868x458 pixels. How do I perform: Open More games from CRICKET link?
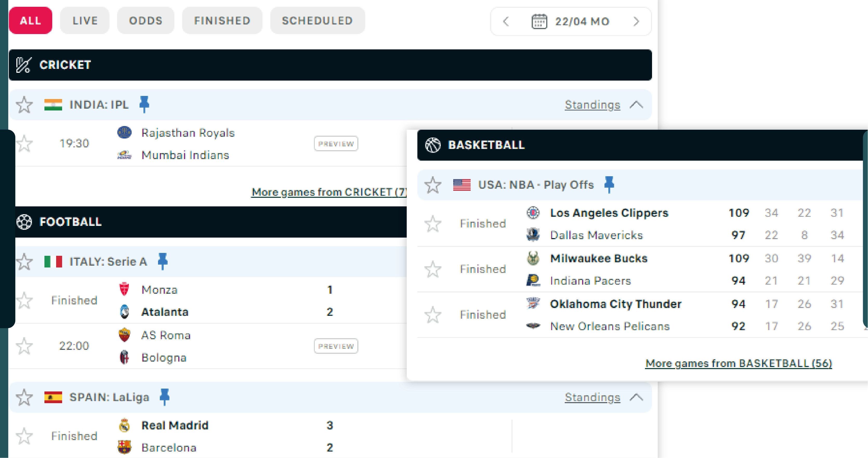click(x=329, y=192)
